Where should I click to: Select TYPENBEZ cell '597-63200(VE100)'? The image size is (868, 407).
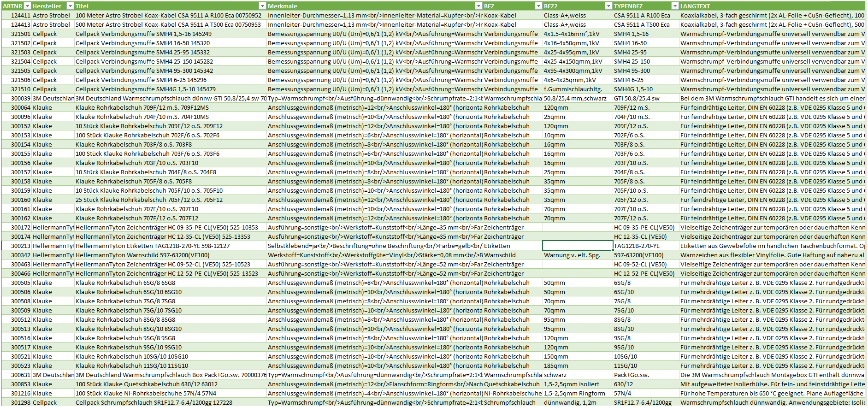point(646,255)
